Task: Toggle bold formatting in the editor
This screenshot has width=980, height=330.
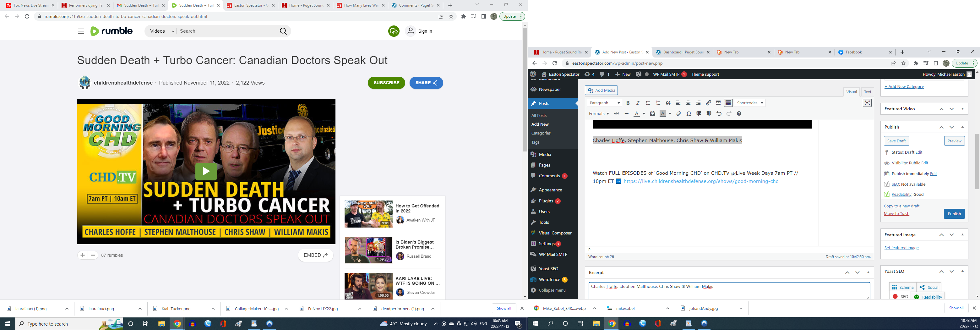Action: point(628,103)
